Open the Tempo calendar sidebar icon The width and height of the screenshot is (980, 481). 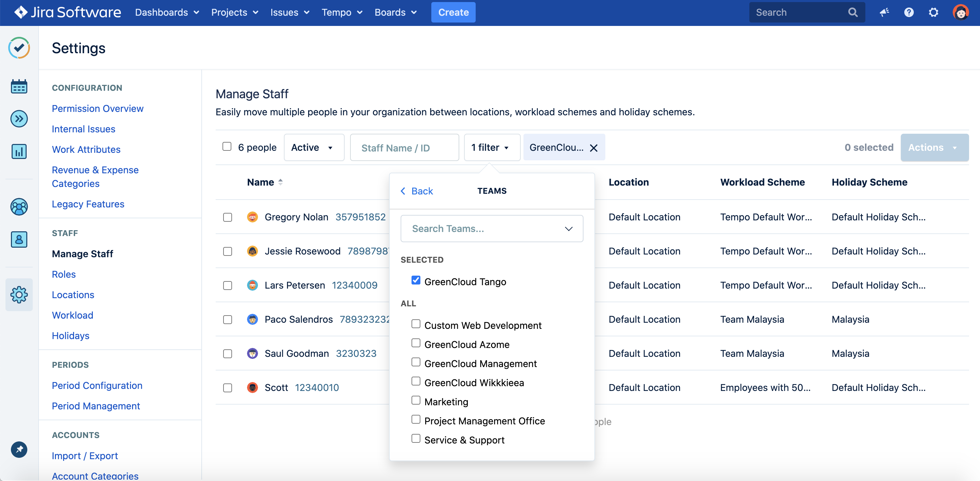[19, 87]
